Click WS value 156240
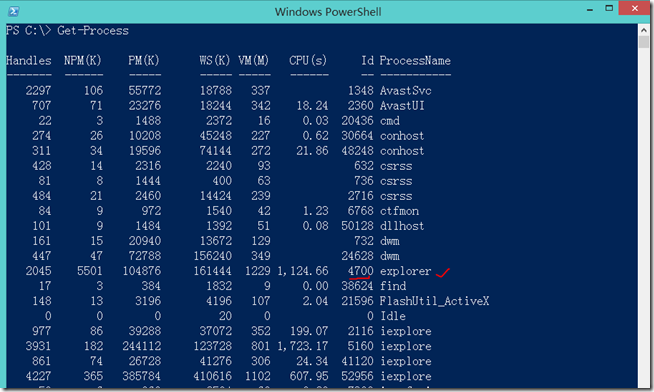Image resolution: width=654 pixels, height=392 pixels. 212,256
